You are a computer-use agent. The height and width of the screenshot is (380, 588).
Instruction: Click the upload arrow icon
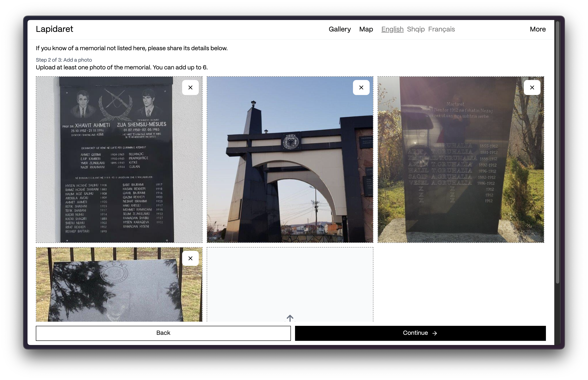[x=290, y=318]
